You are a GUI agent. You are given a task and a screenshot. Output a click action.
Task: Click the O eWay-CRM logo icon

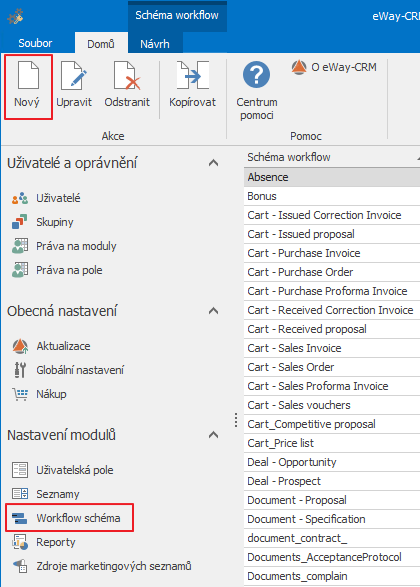[x=299, y=67]
